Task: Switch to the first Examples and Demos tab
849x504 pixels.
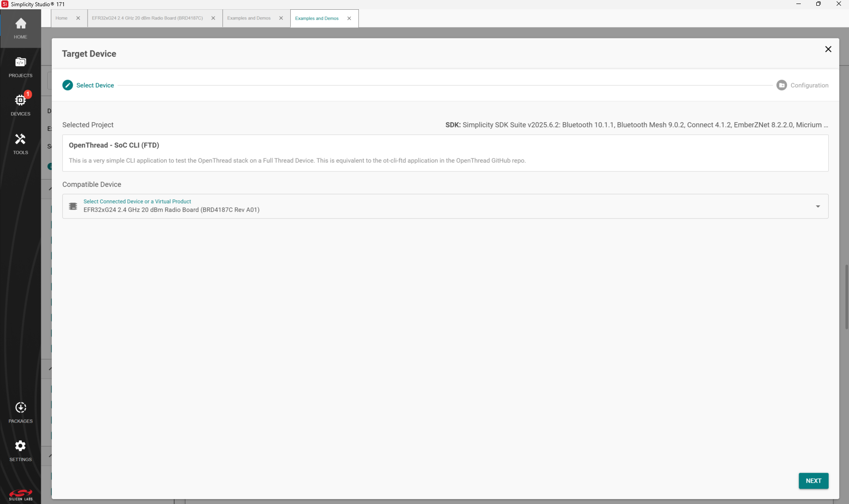Action: [249, 18]
